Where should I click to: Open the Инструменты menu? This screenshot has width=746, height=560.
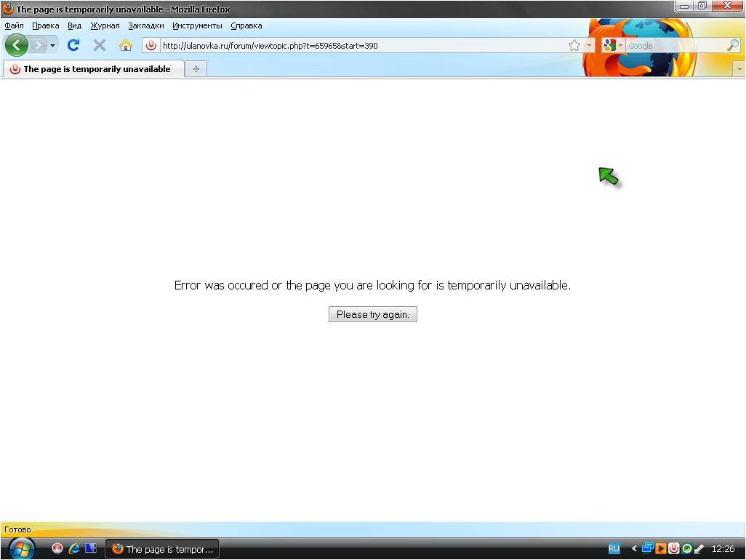pos(198,25)
